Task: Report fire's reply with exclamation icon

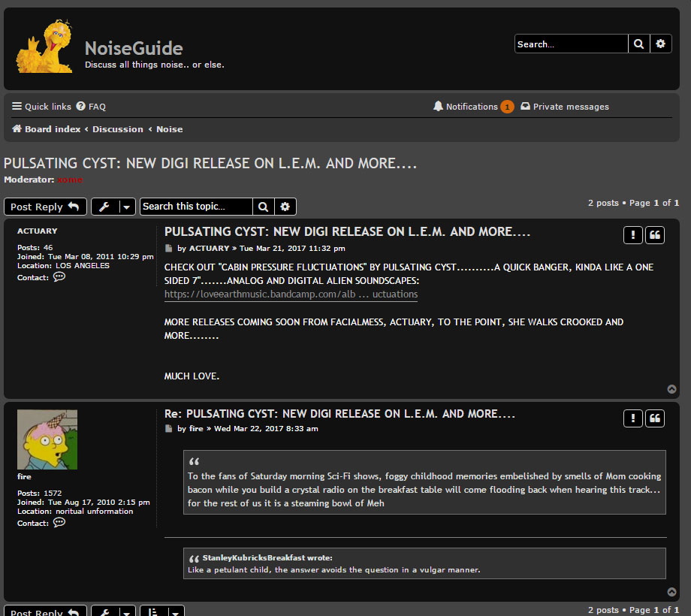Action: (632, 418)
